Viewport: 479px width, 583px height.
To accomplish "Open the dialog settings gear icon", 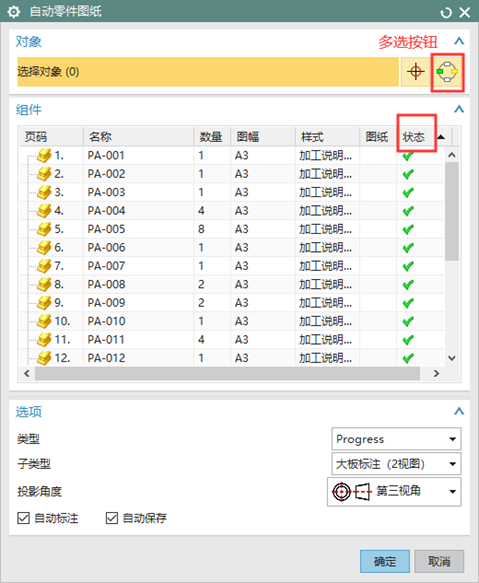I will 14,12.
